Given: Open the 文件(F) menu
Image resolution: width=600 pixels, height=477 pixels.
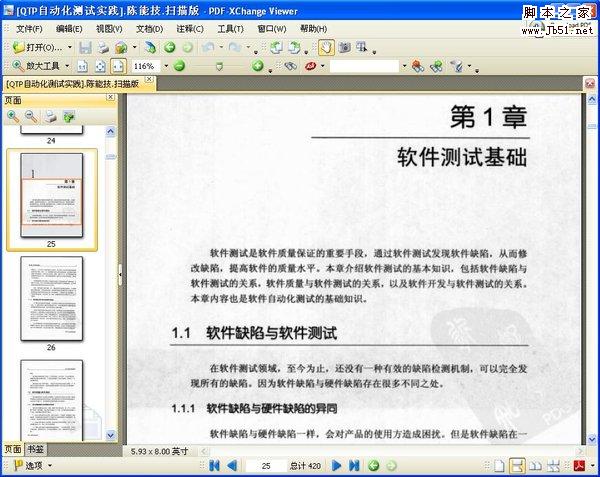Looking at the screenshot, I should pos(29,29).
